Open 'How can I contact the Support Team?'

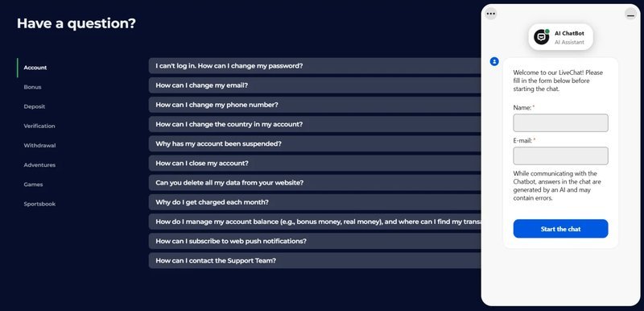click(x=315, y=260)
